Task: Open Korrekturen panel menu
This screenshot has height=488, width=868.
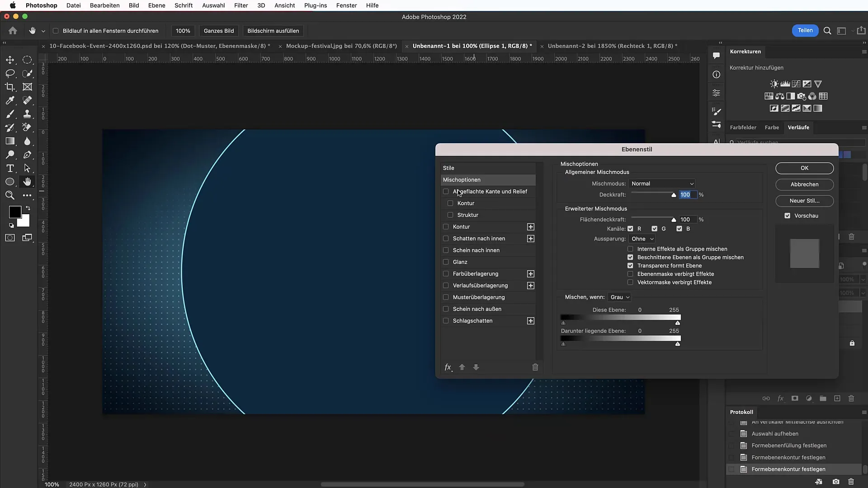Action: (864, 52)
